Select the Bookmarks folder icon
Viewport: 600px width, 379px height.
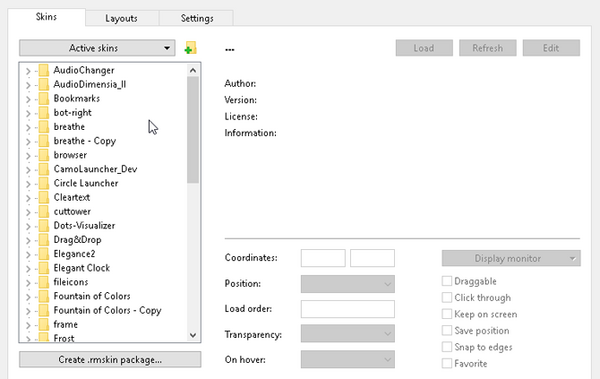(x=44, y=99)
